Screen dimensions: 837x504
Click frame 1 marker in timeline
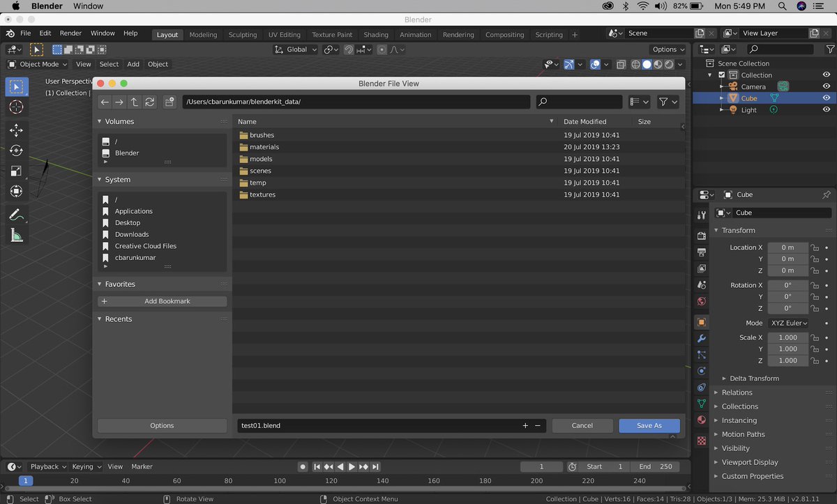(x=26, y=481)
